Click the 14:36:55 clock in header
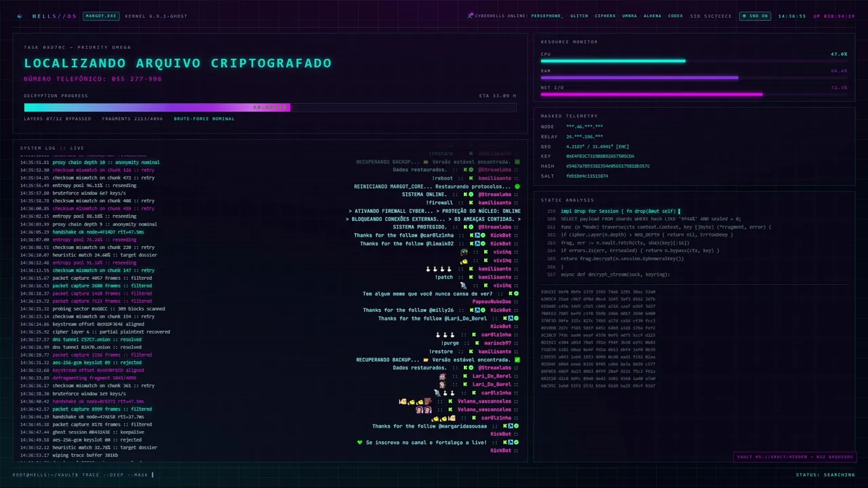The height and width of the screenshot is (488, 868). (792, 16)
